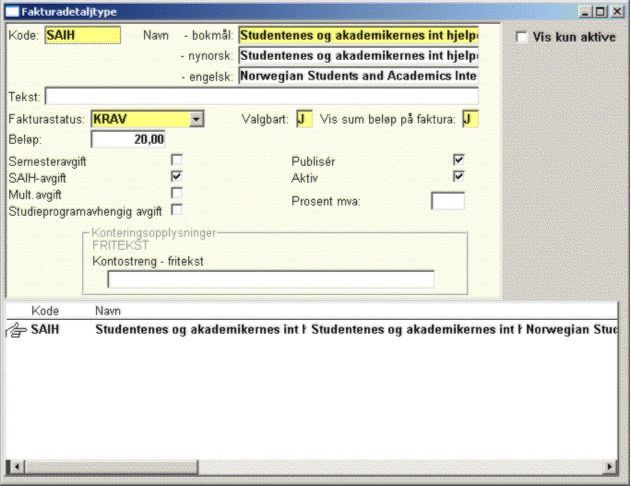Click the horizontal scrollbar thumb
630x486 pixels.
pos(111,467)
